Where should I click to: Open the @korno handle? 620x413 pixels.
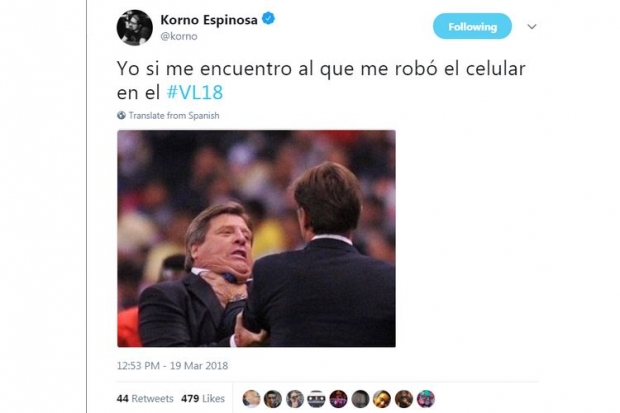(x=179, y=36)
